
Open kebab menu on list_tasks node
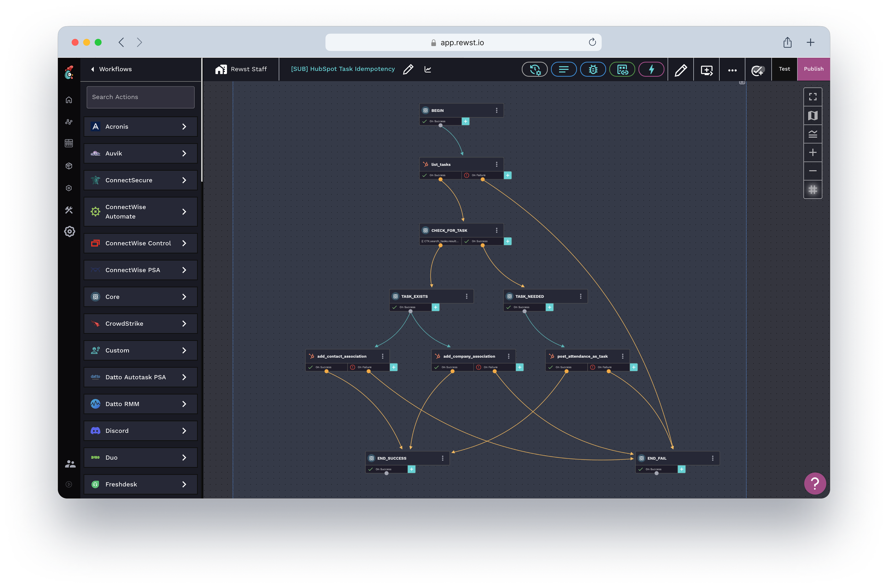tap(496, 164)
